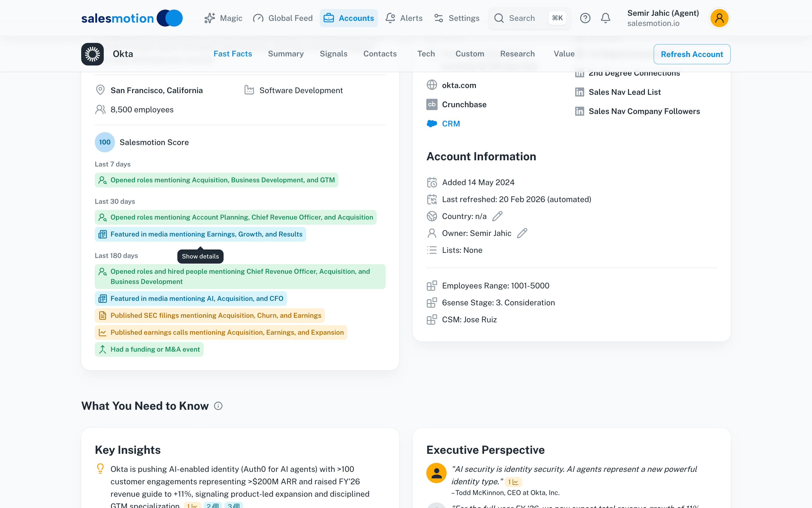812x508 pixels.
Task: Click the Employees Range: 1001-5000 text
Action: click(x=496, y=286)
